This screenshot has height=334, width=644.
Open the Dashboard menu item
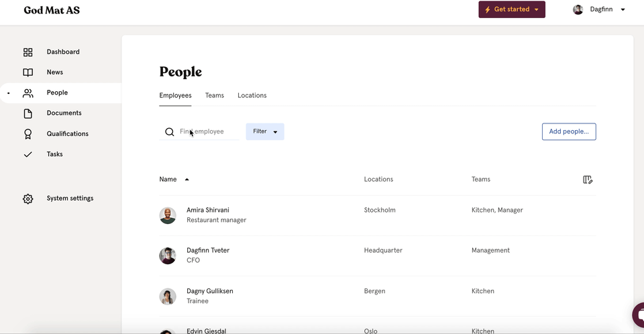click(x=63, y=52)
